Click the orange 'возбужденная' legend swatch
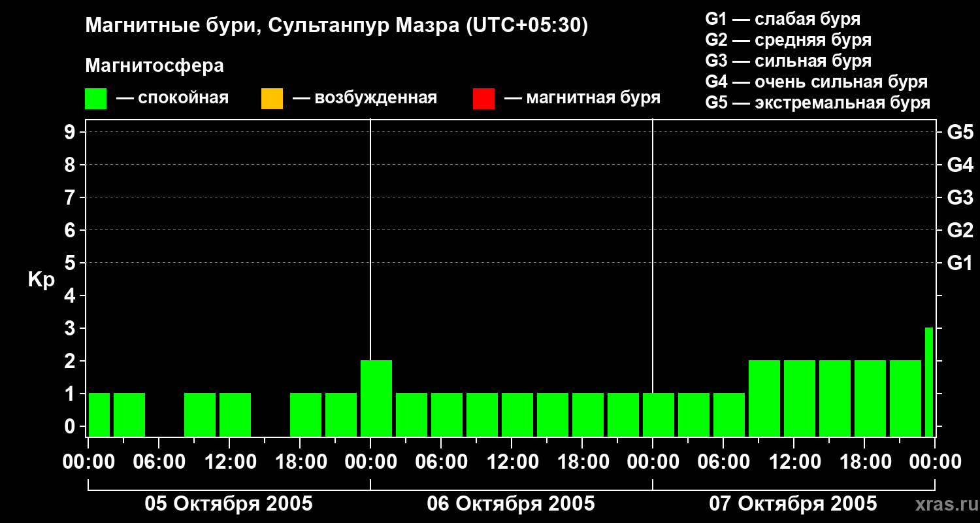980x523 pixels. pyautogui.click(x=272, y=98)
